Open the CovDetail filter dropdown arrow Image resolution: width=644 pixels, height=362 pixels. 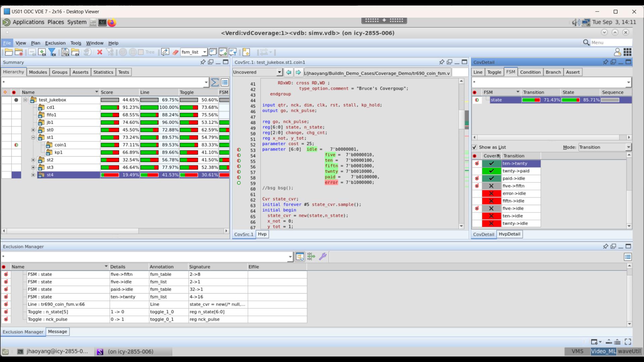coord(628,82)
